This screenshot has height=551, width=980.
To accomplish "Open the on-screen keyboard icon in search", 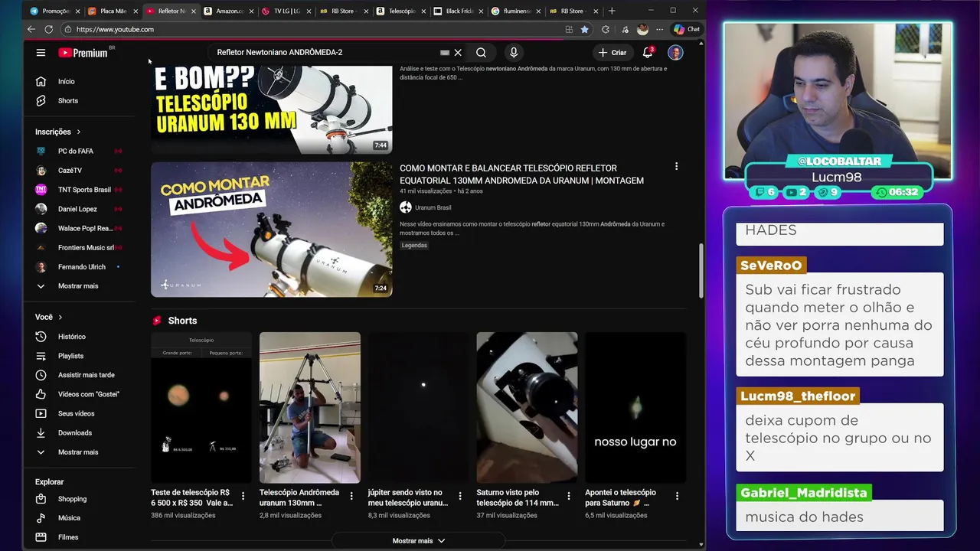I will coord(445,53).
